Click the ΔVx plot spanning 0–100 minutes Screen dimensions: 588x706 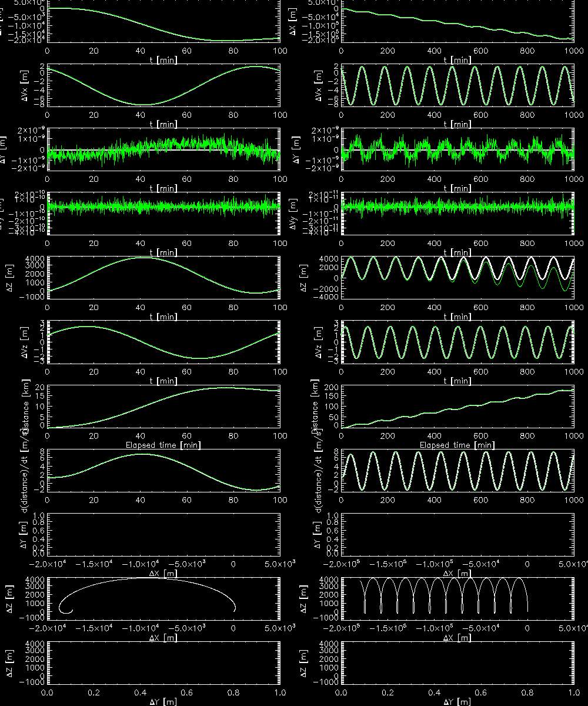(163, 85)
